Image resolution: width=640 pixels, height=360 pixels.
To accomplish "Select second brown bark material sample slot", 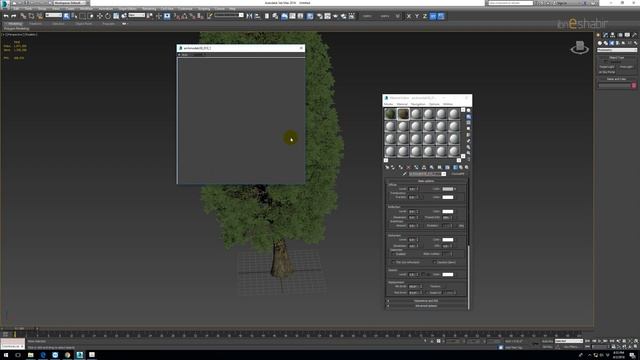I will (x=403, y=114).
